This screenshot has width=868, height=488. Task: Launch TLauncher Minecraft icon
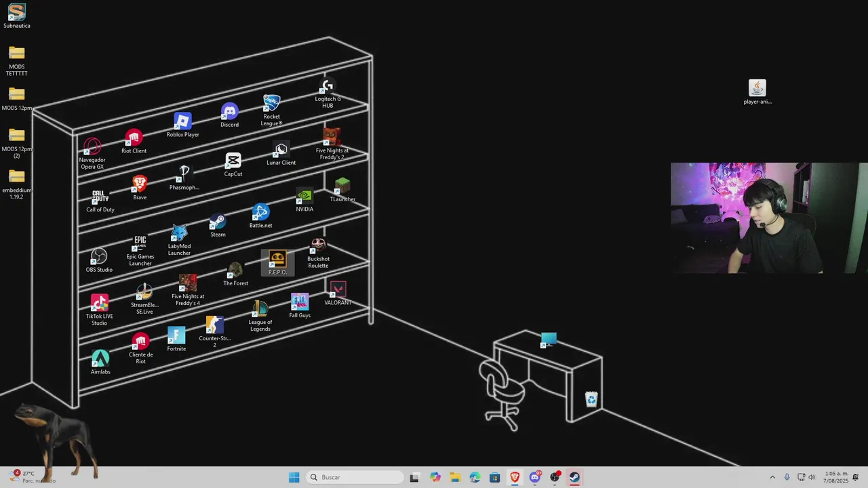click(342, 190)
